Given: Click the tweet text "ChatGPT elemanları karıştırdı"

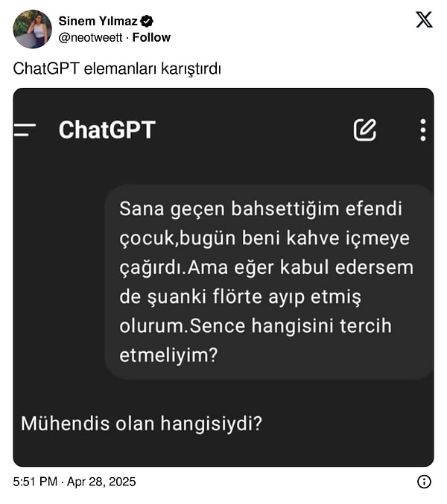Looking at the screenshot, I should (118, 68).
